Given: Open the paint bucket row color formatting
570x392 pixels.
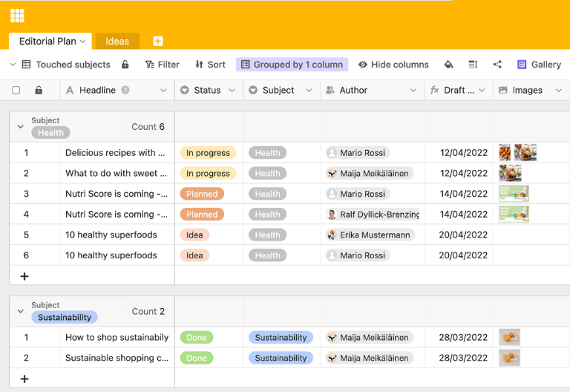Looking at the screenshot, I should point(448,65).
